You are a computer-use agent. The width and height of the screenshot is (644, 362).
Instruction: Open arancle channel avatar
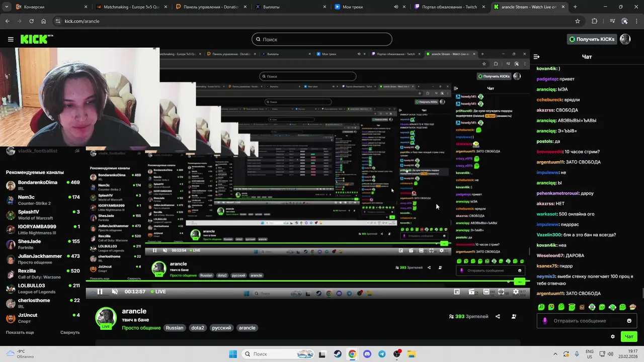pyautogui.click(x=106, y=318)
